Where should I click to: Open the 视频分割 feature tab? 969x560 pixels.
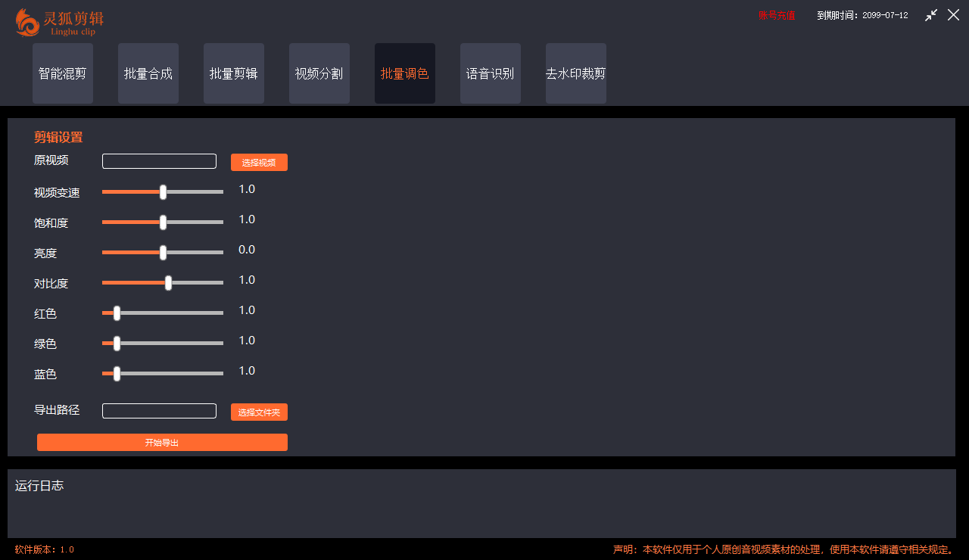(x=319, y=73)
